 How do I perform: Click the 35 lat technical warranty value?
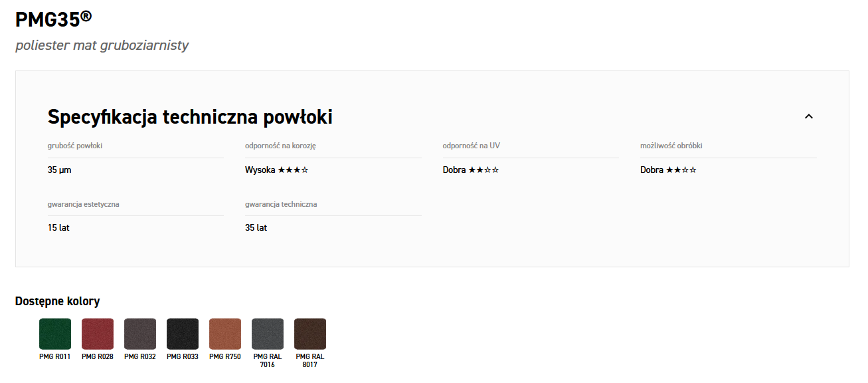[x=256, y=227]
